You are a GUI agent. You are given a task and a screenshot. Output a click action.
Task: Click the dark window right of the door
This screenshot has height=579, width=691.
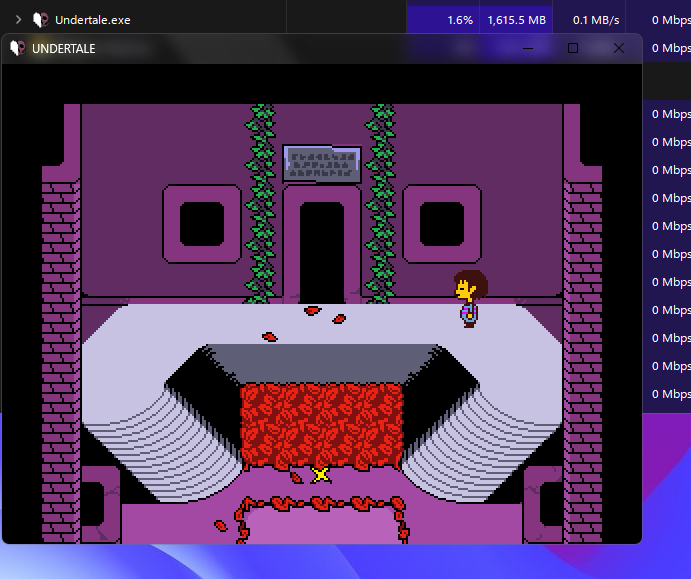tap(442, 224)
